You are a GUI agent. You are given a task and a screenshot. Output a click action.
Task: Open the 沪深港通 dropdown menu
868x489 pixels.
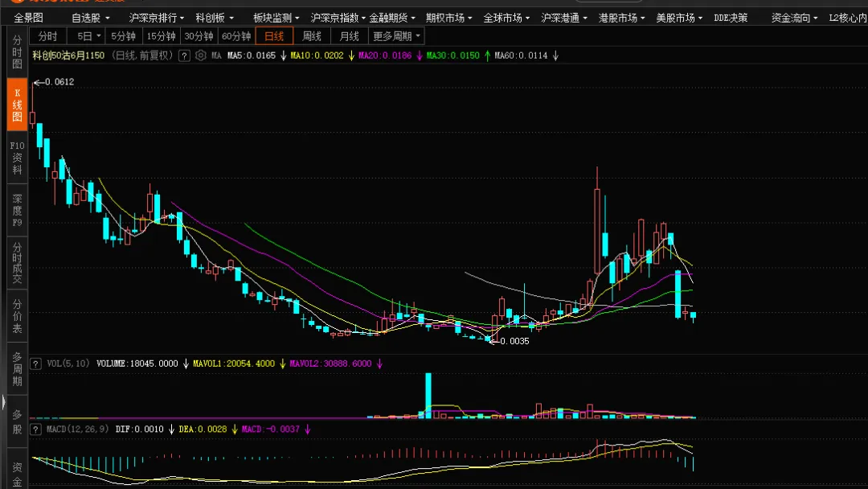(564, 18)
